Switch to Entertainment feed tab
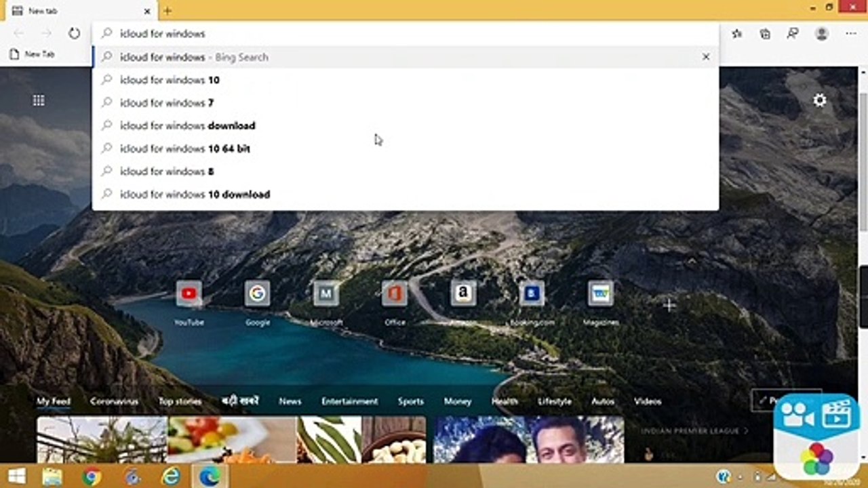 (x=349, y=401)
